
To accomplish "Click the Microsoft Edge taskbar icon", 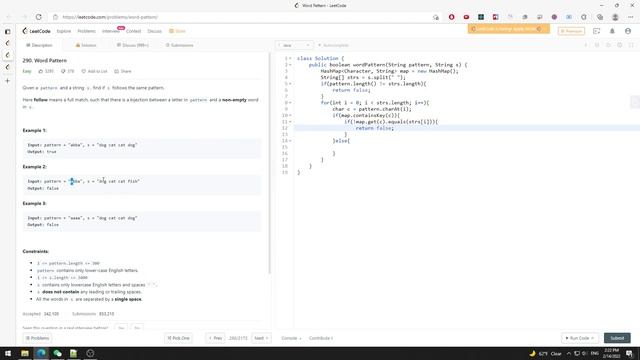I will [x=41, y=353].
